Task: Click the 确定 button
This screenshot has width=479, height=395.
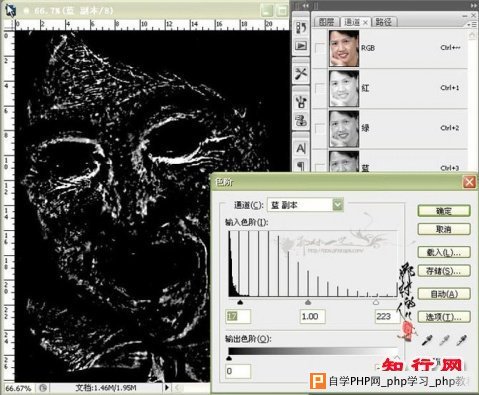Action: click(x=444, y=211)
